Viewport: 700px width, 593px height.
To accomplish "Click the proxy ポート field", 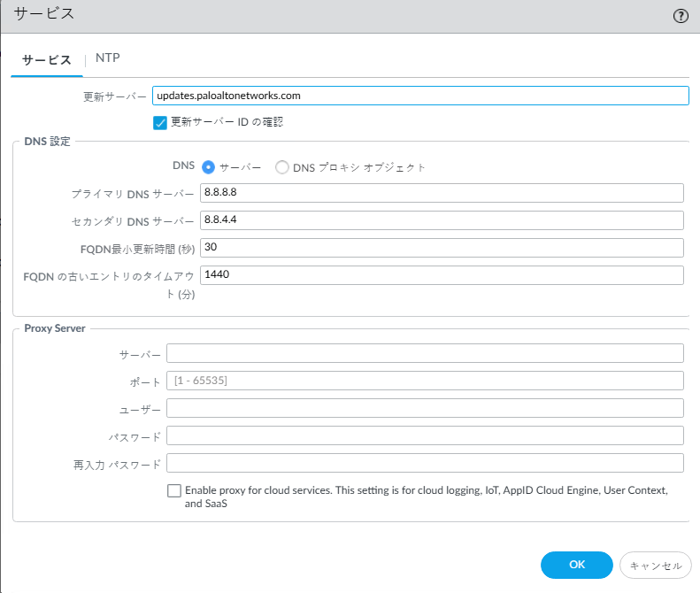I will click(x=425, y=381).
